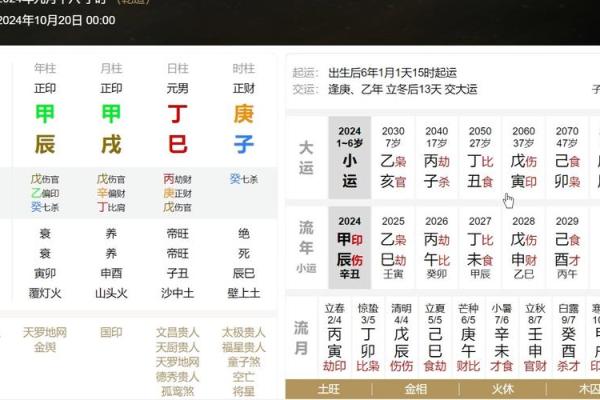Viewport: 600px width, 400px height.
Task: Click the 逢庚、乙年 交大运 text line
Action: coord(403,89)
